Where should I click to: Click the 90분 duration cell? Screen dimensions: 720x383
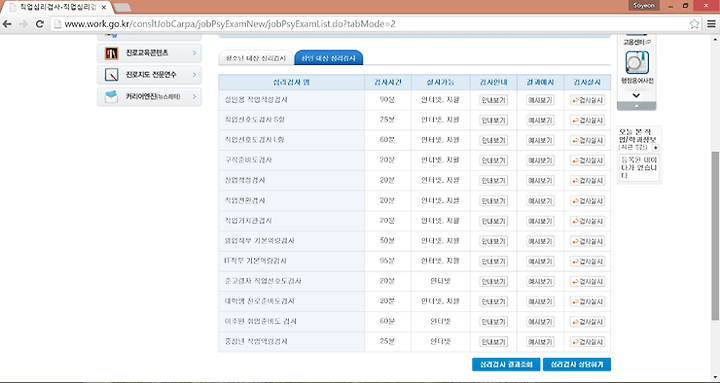(x=387, y=100)
